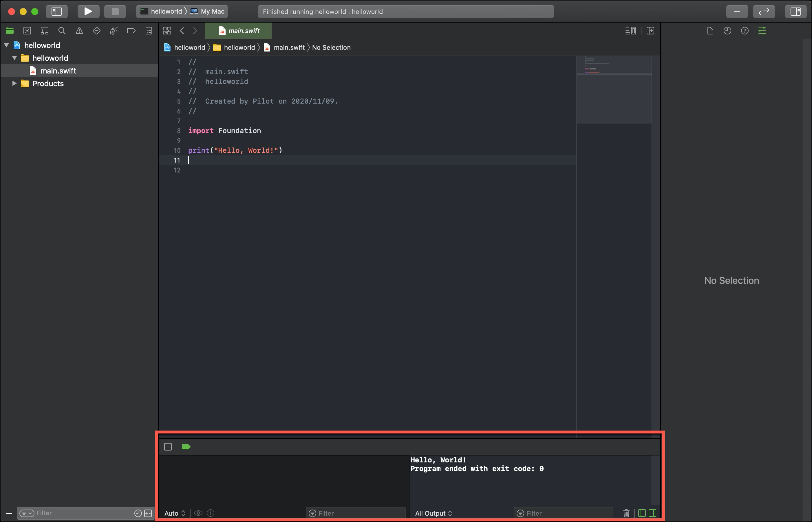Screen dimensions: 812x522
Task: Show the Quick Help inspector icon
Action: click(745, 31)
